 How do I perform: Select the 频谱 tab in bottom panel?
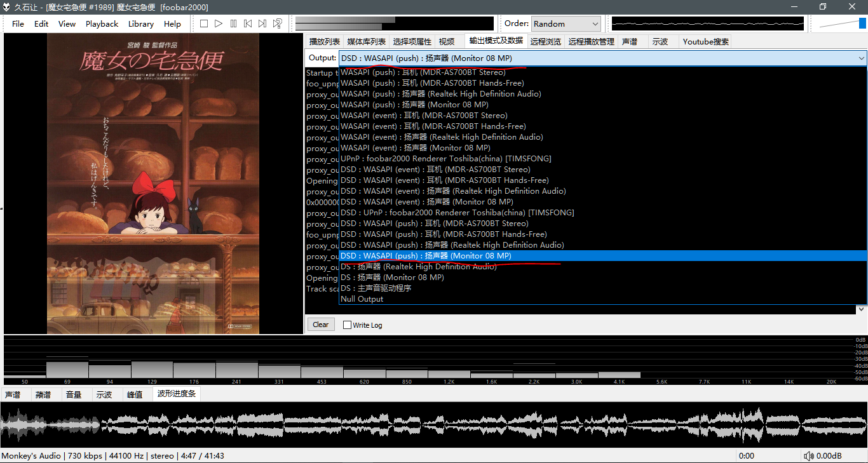point(43,394)
